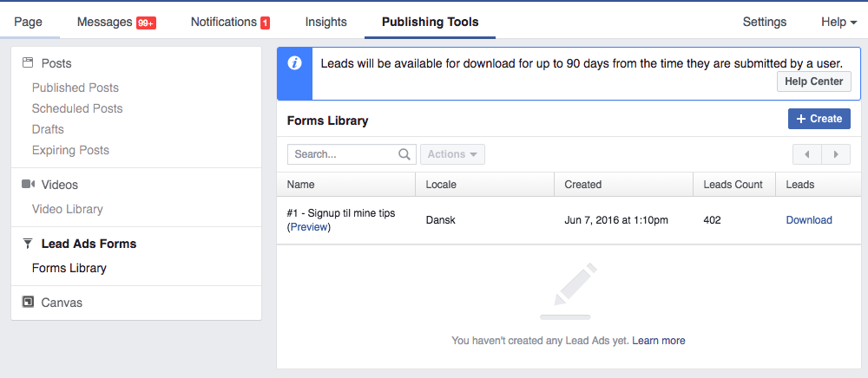
Task: Go to previous page with left arrow
Action: (807, 154)
